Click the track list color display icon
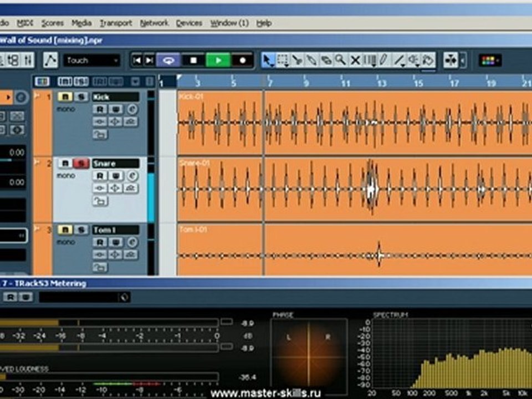Viewport: 532px width, 399px height. (42, 81)
